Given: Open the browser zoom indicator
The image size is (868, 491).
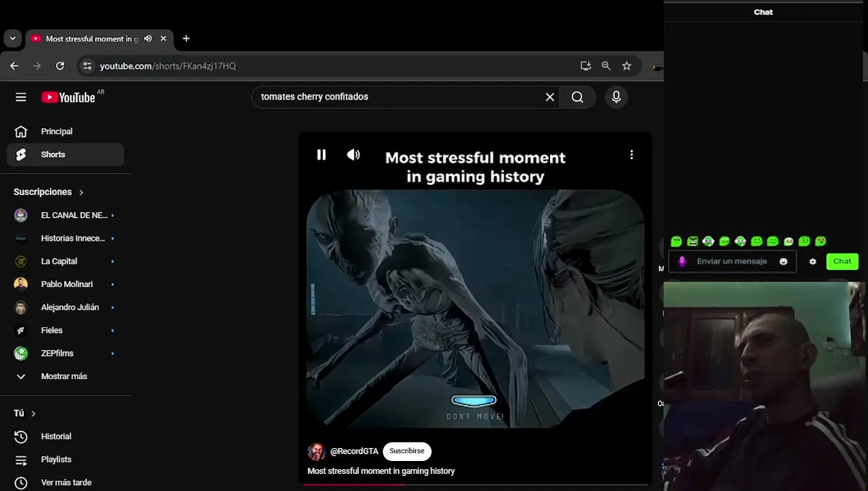Looking at the screenshot, I should click(x=606, y=66).
